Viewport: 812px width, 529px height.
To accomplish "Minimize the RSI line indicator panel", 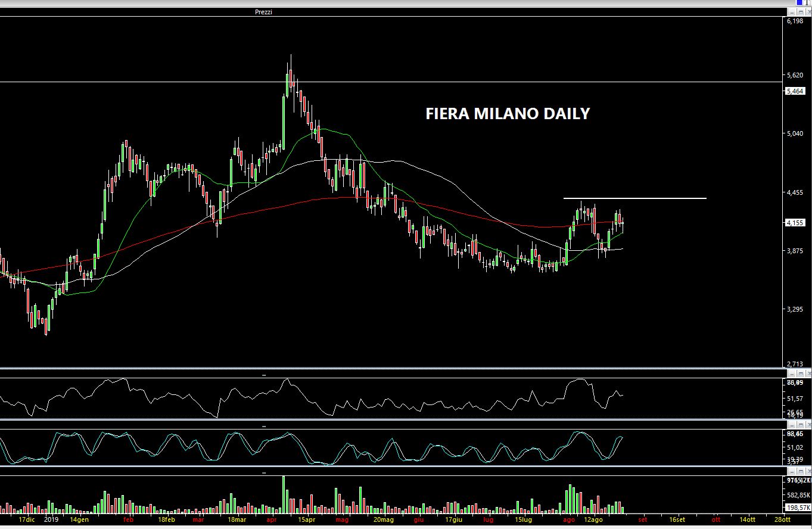I will point(792,374).
